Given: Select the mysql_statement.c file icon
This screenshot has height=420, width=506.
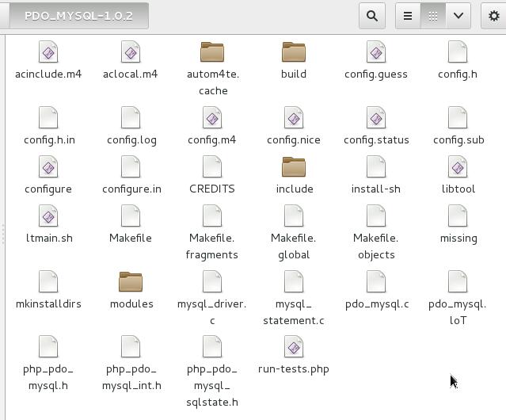Looking at the screenshot, I should [x=294, y=281].
